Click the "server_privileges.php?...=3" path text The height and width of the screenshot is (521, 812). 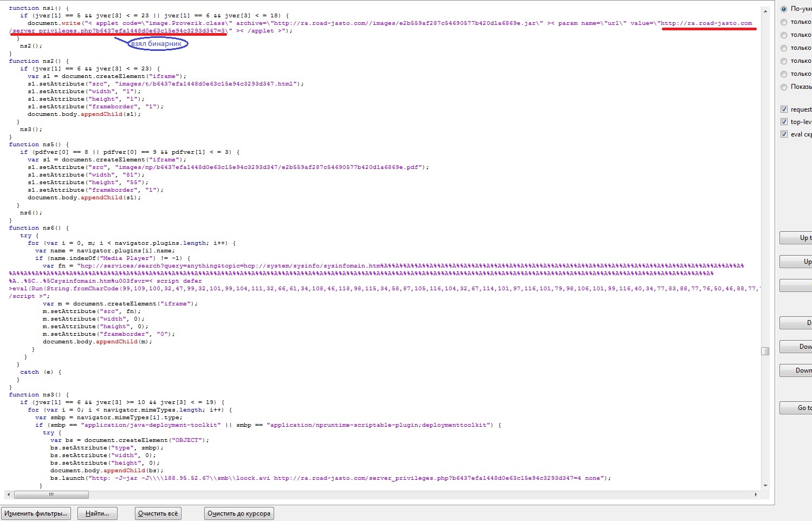tap(119, 31)
